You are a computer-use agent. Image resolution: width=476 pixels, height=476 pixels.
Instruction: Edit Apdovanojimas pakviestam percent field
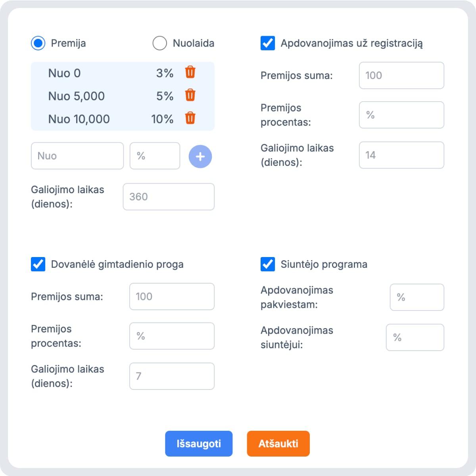coord(417,297)
